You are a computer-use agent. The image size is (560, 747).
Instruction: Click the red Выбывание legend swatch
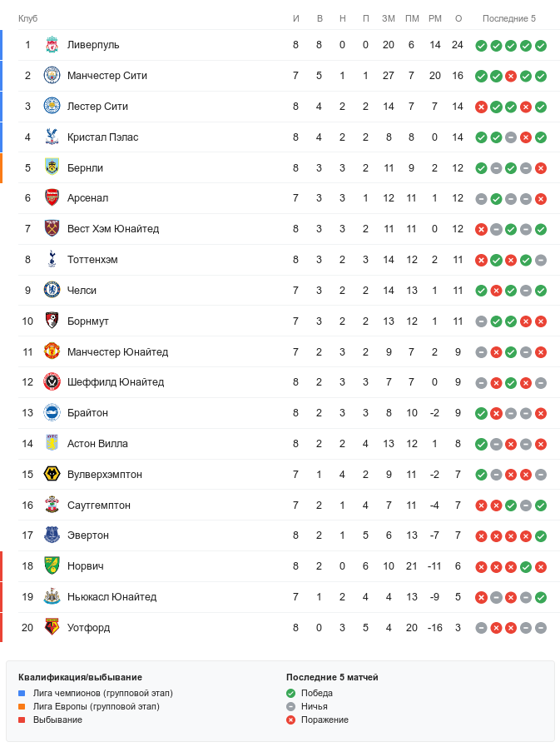(x=22, y=720)
